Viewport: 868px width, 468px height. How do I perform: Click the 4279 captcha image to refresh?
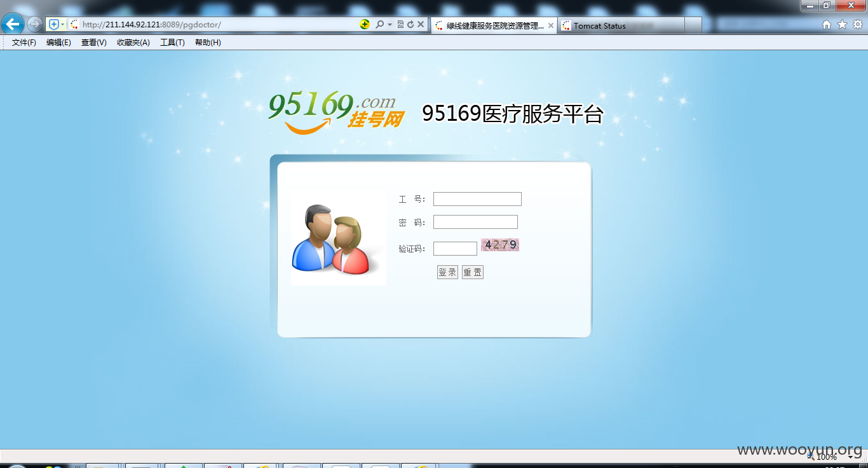tap(500, 245)
